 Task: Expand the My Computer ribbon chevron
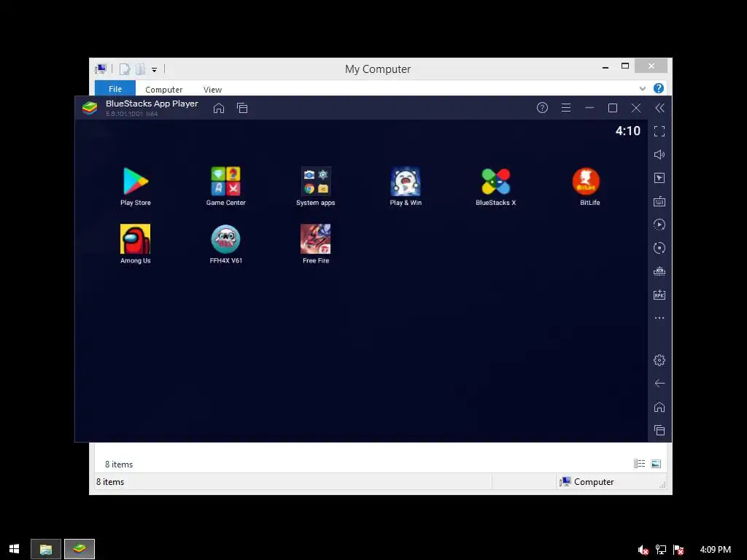[643, 88]
